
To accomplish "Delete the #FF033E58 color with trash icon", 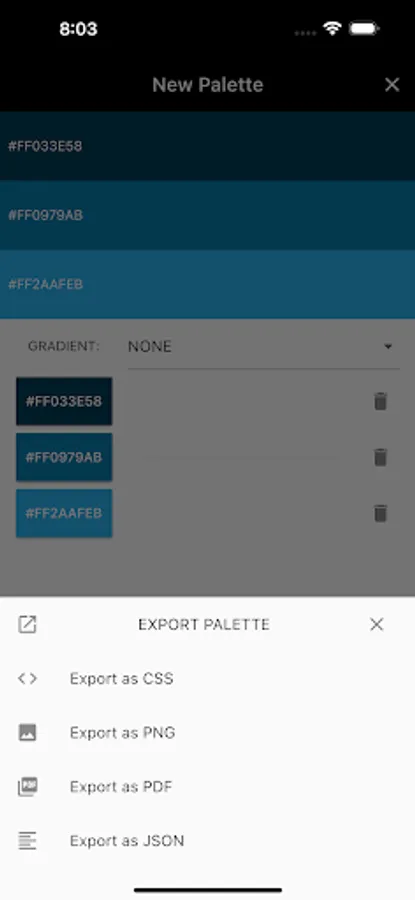I will [x=380, y=401].
